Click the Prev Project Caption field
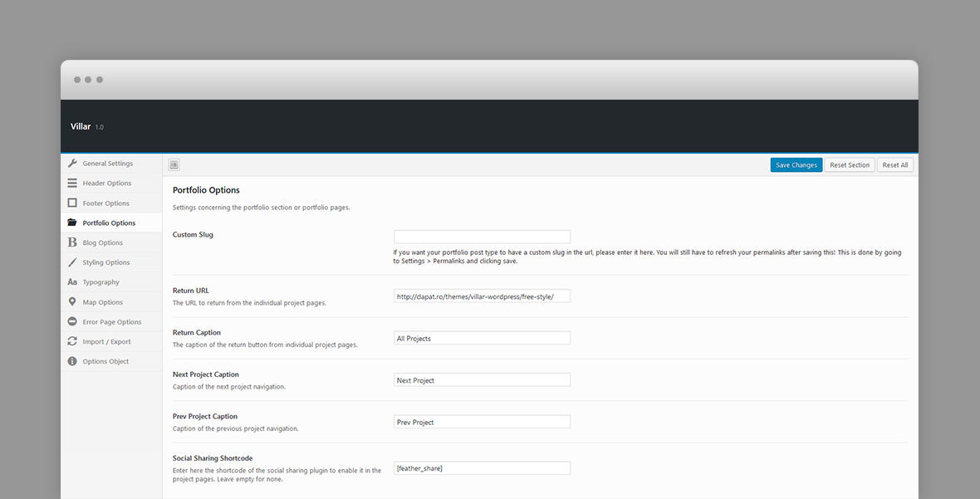This screenshot has width=980, height=499. 482,422
